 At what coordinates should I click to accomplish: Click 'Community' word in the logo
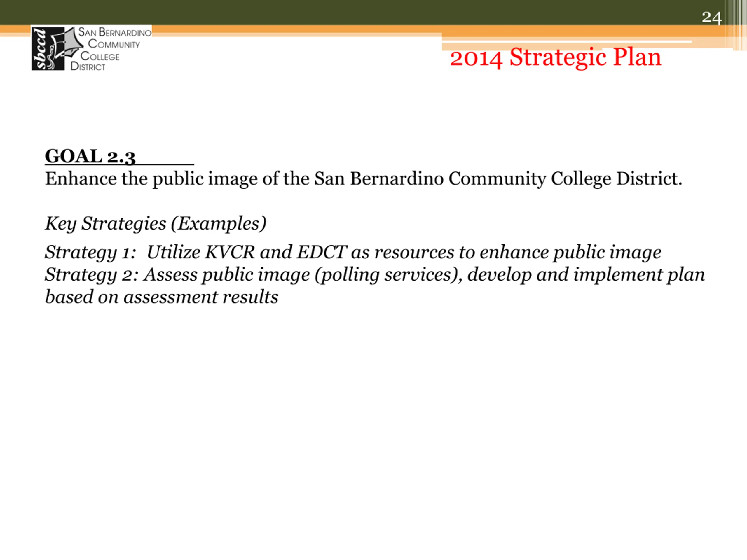[114, 44]
